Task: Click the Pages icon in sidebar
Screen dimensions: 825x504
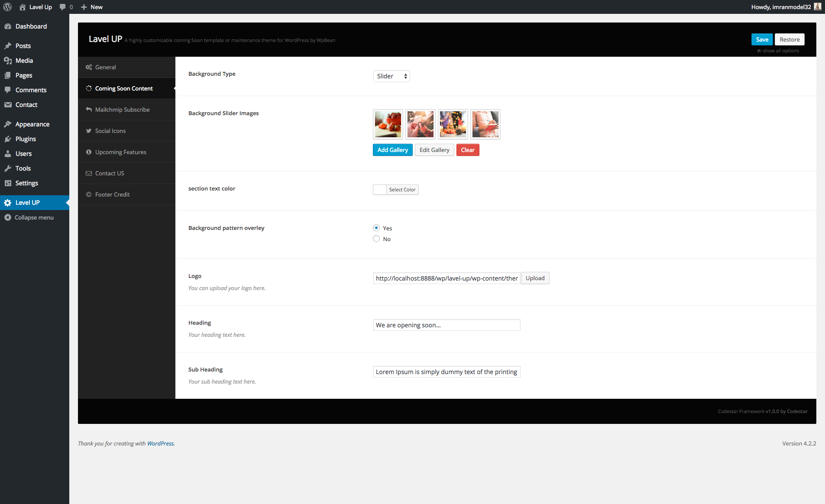Action: click(8, 75)
